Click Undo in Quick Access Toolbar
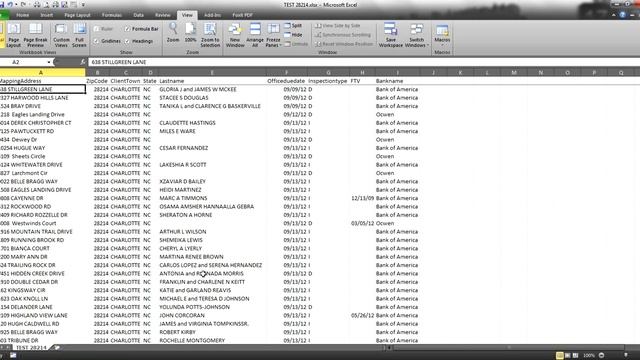The width and height of the screenshot is (640, 360). pos(10,4)
